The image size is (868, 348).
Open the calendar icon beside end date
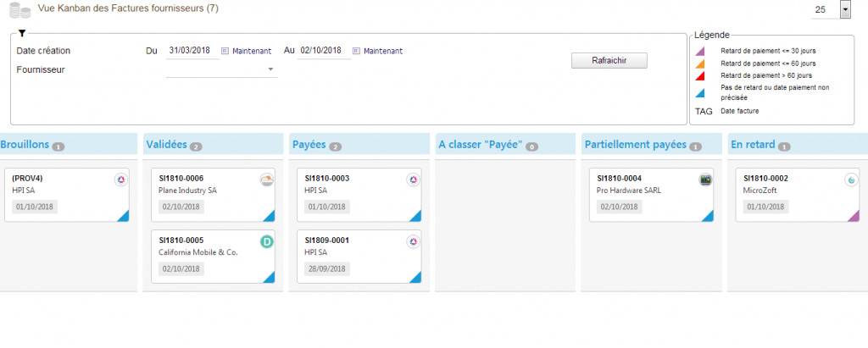[356, 51]
